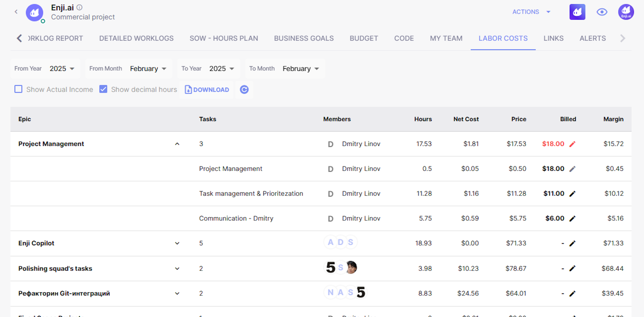Image resolution: width=644 pixels, height=317 pixels.
Task: Edit billed amount for Communication - Dmitry
Action: tap(572, 218)
